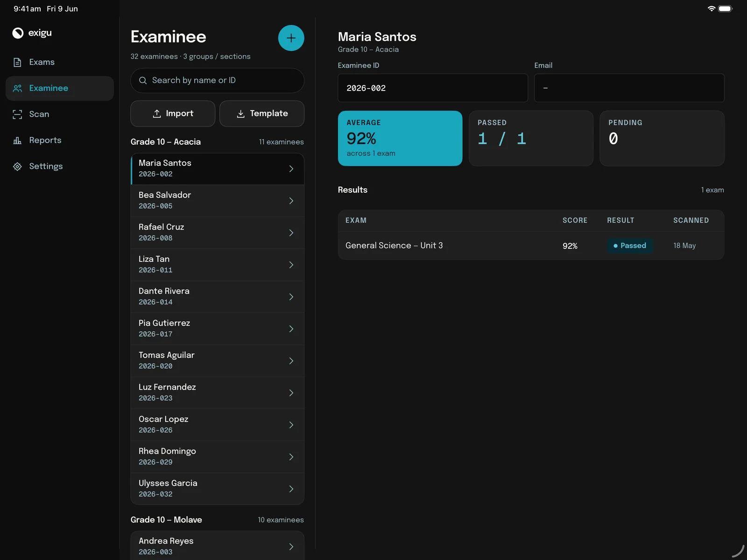Image resolution: width=747 pixels, height=560 pixels.
Task: Focus the Search by name or ID field
Action: pos(217,80)
